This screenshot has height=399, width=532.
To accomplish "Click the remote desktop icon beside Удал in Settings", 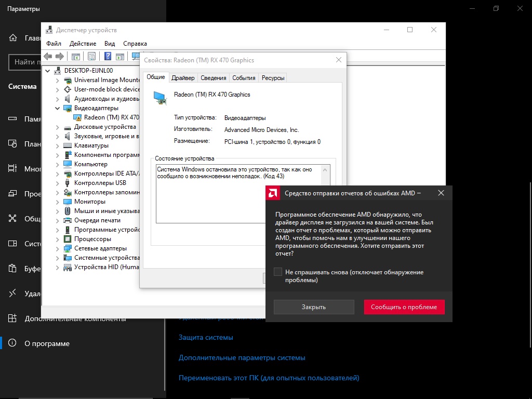I will [12, 293].
